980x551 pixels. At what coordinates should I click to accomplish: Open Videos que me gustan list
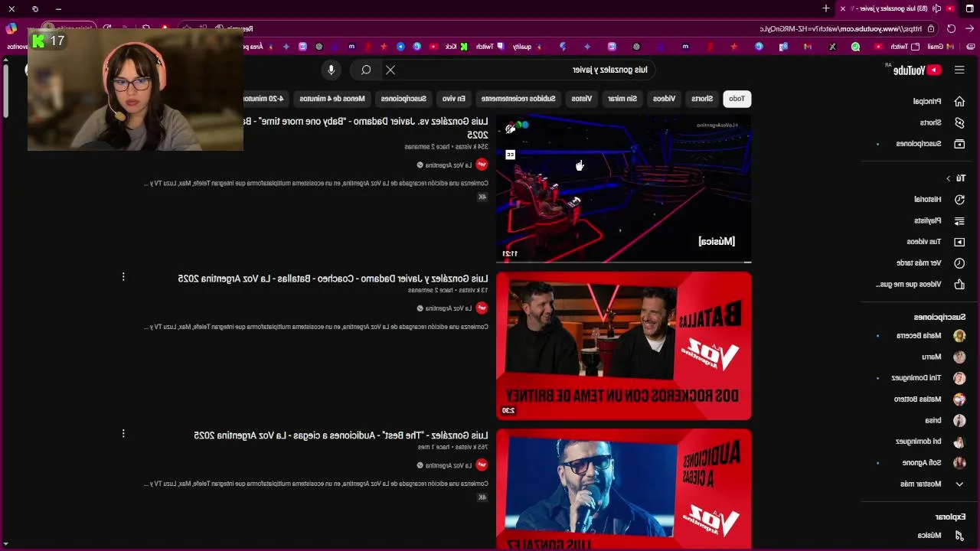pos(919,284)
